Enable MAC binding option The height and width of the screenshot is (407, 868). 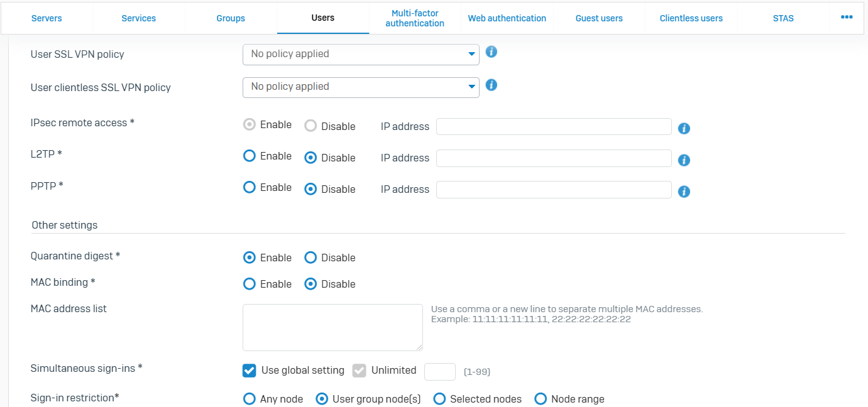point(250,284)
